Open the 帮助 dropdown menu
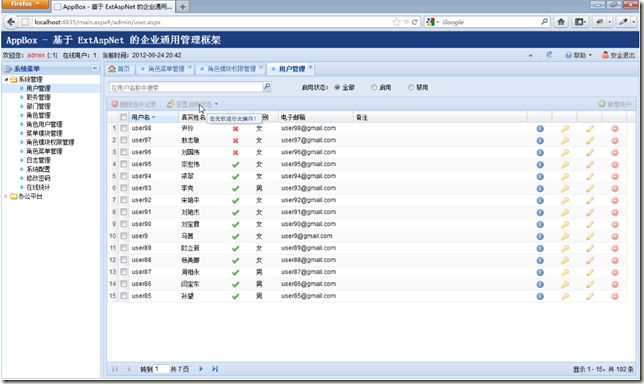Viewport: 644px width, 384px height. tap(579, 55)
